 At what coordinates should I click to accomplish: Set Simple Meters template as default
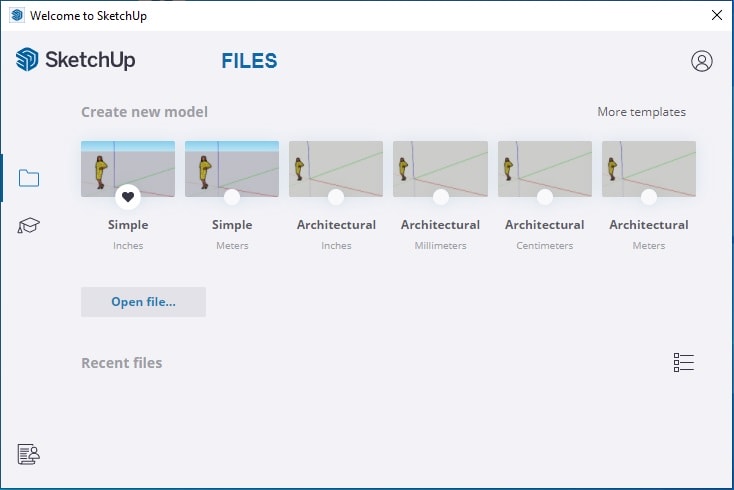click(232, 197)
